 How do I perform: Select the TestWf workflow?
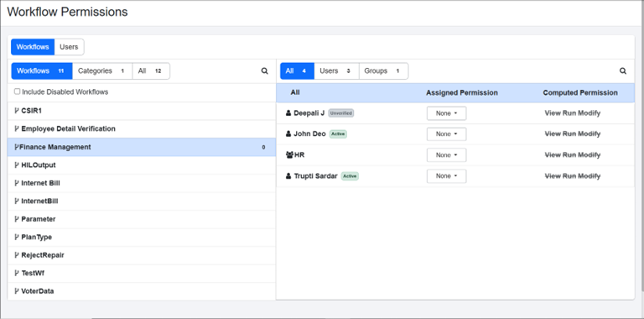click(142, 273)
